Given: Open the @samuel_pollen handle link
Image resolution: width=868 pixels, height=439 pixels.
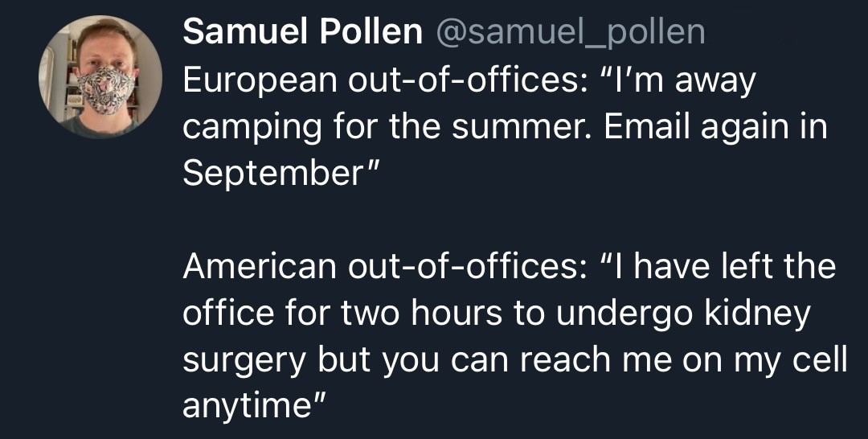Looking at the screenshot, I should (570, 33).
